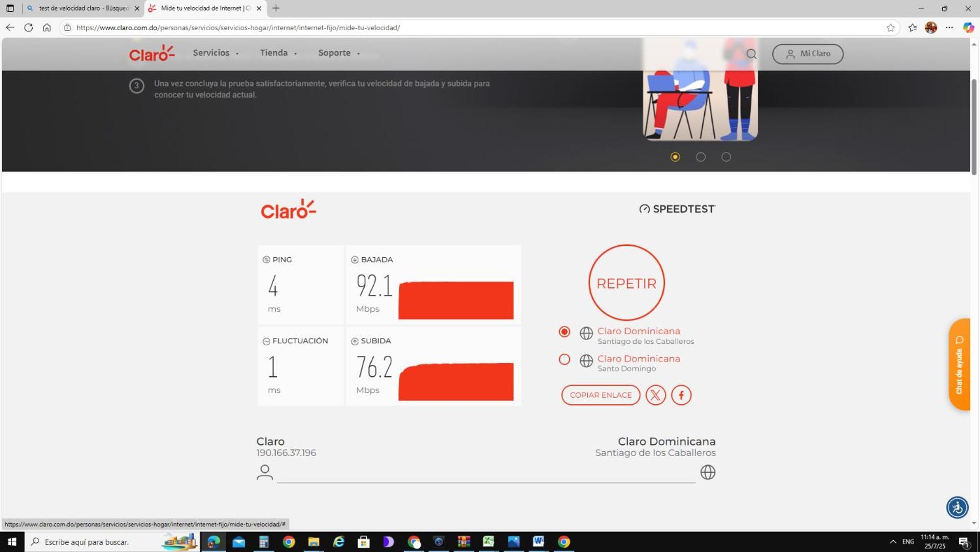Select Santiago de los Caballeros server radio
The width and height of the screenshot is (980, 552).
(x=564, y=332)
